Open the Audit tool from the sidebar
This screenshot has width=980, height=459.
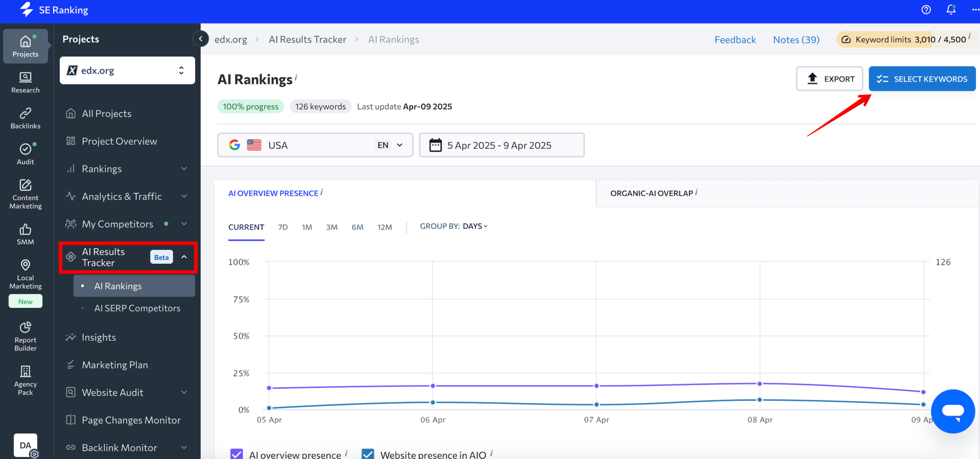click(x=25, y=153)
